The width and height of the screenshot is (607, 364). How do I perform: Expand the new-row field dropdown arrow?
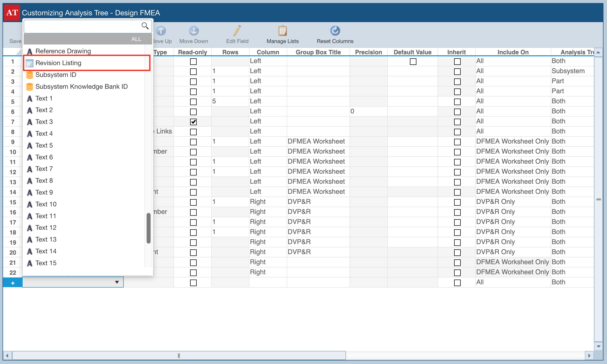(117, 282)
